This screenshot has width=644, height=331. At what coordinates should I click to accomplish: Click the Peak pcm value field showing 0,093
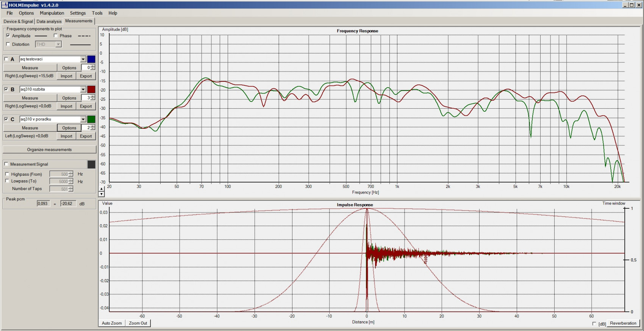point(43,204)
